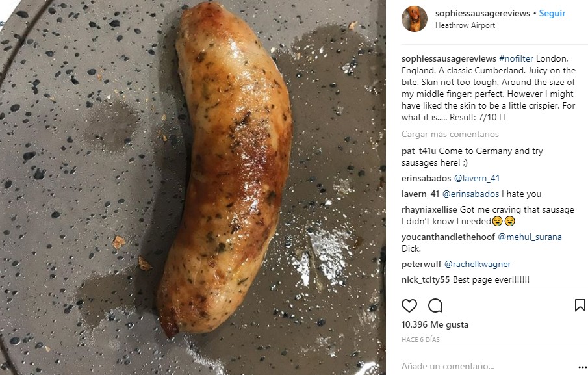588x375 pixels.
Task: Type in Añade un comentario field
Action: [x=481, y=366]
